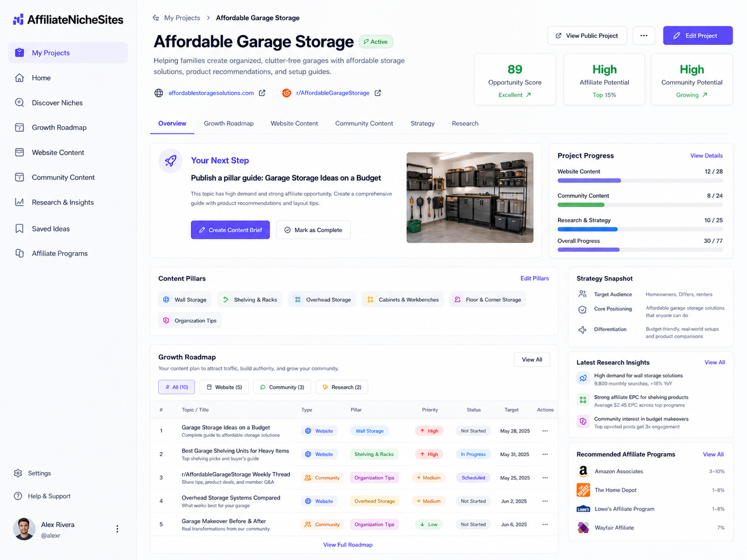This screenshot has height=560, width=747.
Task: Open actions menu for Weekly Thread row
Action: (545, 478)
